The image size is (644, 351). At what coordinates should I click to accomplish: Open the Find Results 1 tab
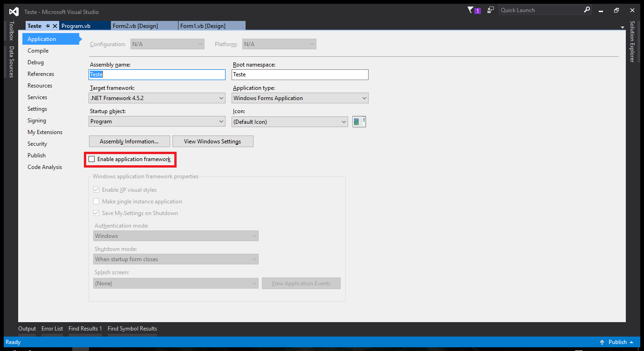tap(85, 329)
